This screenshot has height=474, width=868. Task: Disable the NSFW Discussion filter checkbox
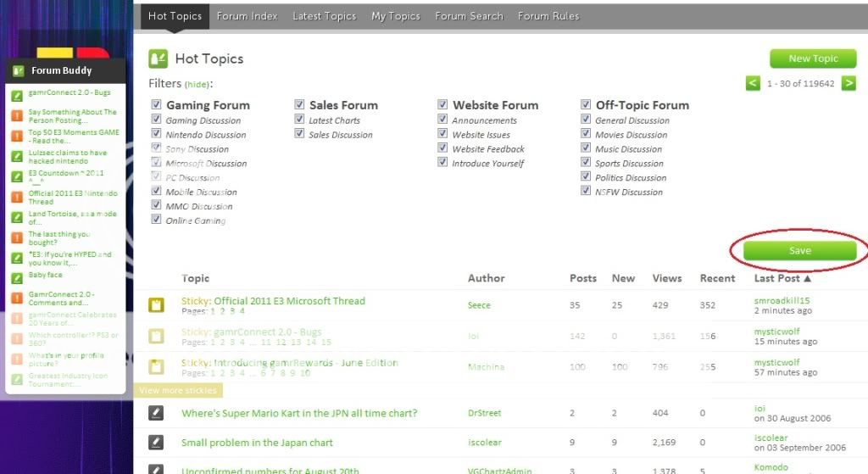587,192
